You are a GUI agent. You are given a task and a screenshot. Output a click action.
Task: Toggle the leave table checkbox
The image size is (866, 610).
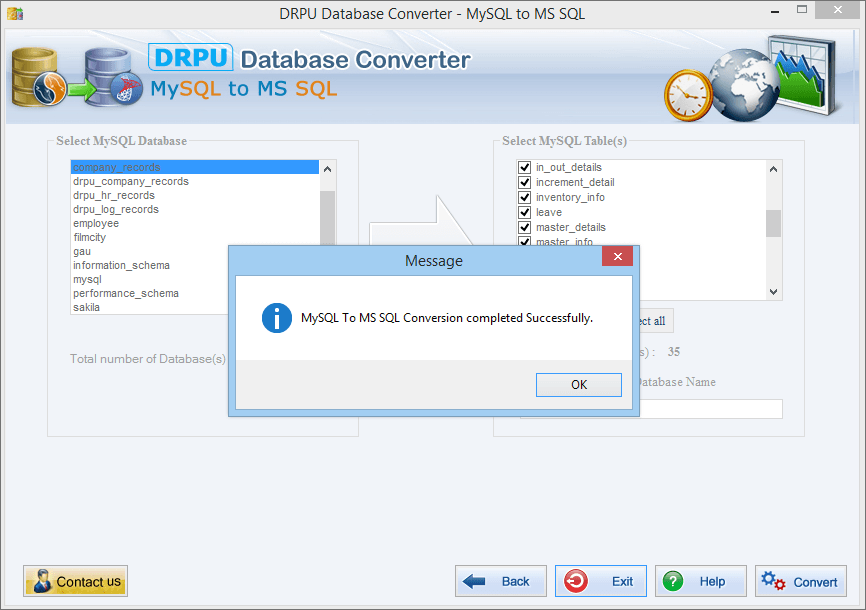click(524, 212)
